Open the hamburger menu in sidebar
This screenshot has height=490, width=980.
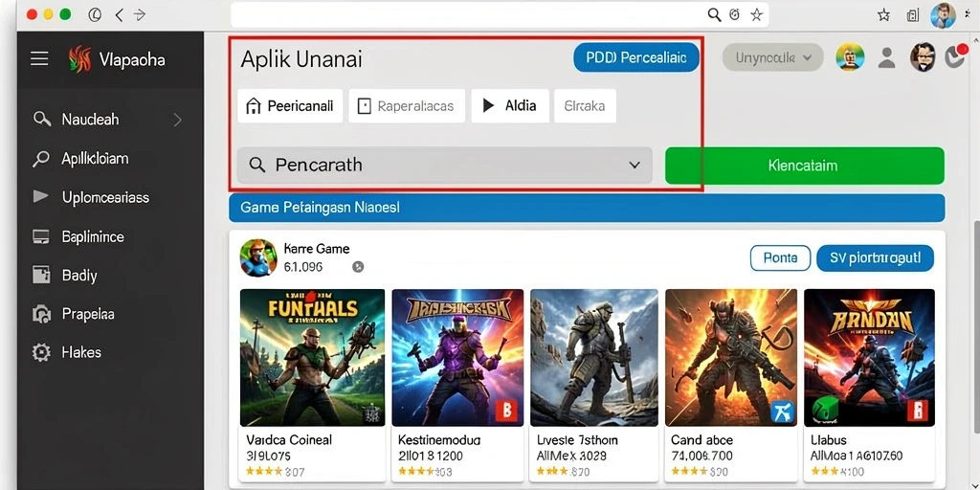point(39,59)
